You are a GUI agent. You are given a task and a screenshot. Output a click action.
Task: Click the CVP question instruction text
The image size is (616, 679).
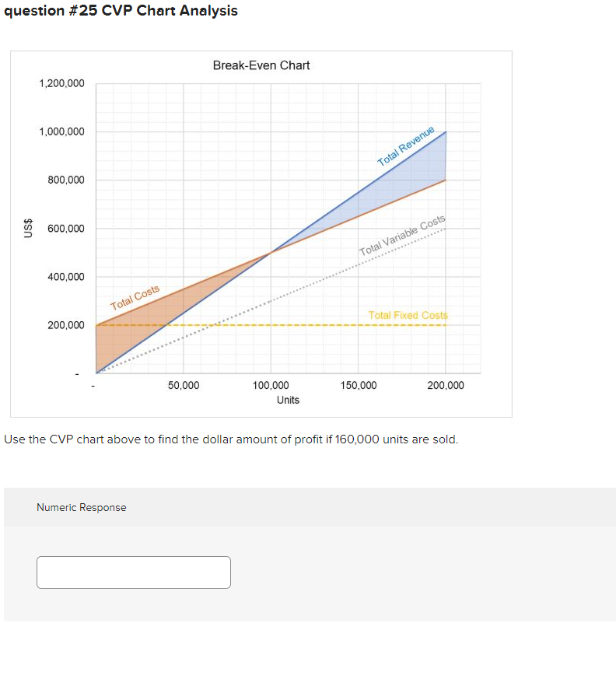(230, 439)
